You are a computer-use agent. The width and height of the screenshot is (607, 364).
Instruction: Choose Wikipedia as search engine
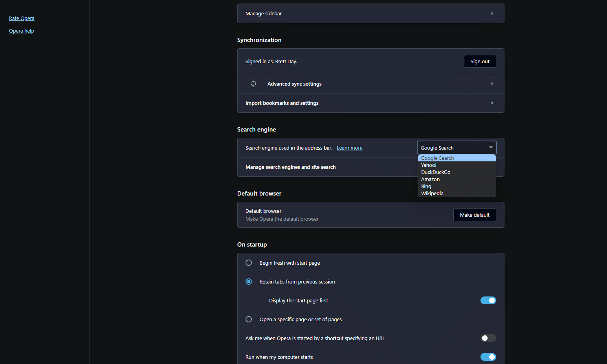pos(432,194)
